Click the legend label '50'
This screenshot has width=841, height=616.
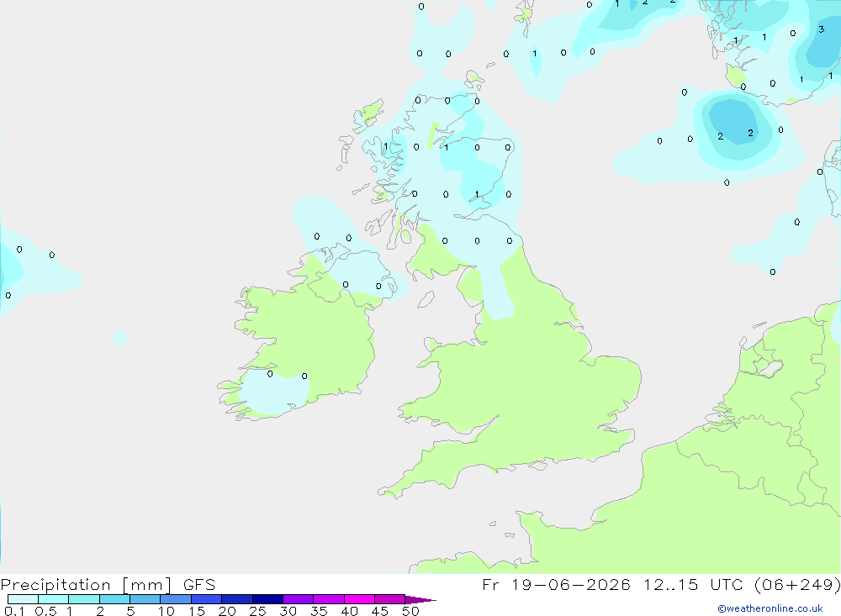[410, 611]
